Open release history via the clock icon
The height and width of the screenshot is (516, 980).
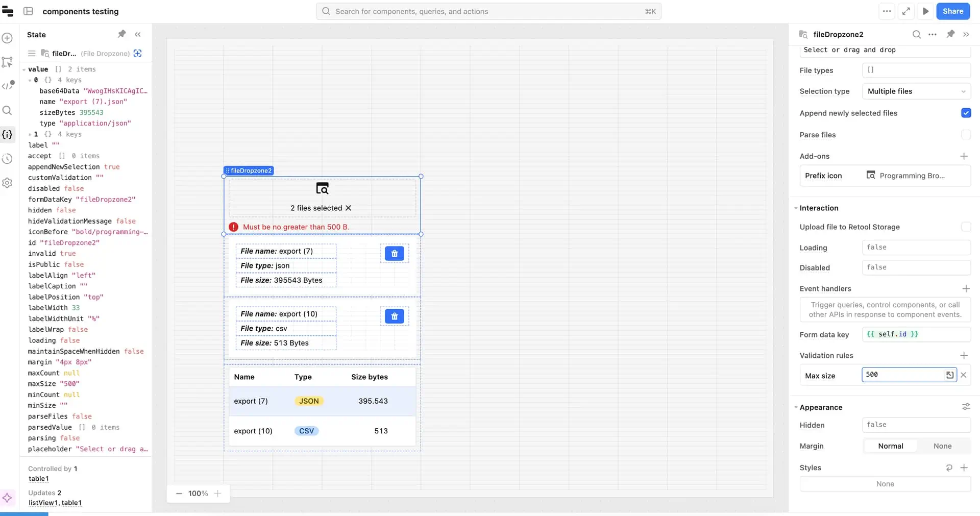pos(7,159)
